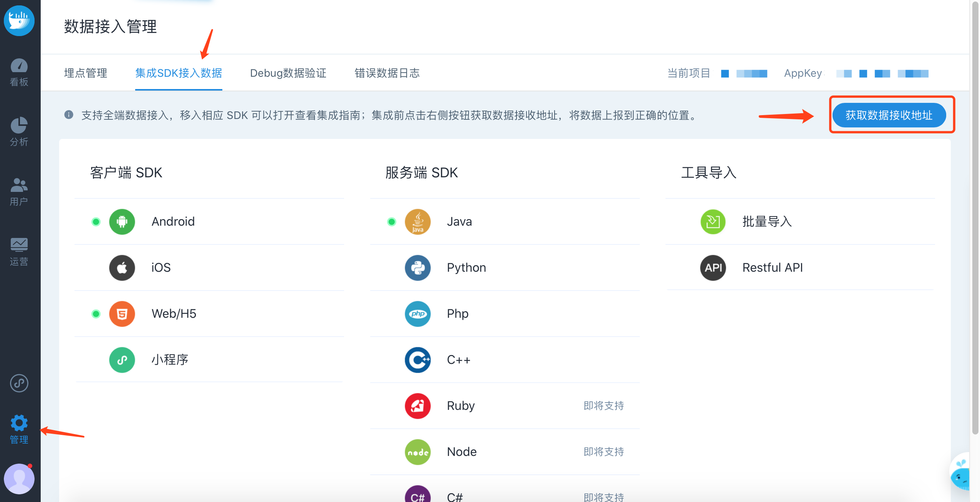Open the 看板 dashboard sidebar item
This screenshot has width=980, height=502.
[19, 72]
